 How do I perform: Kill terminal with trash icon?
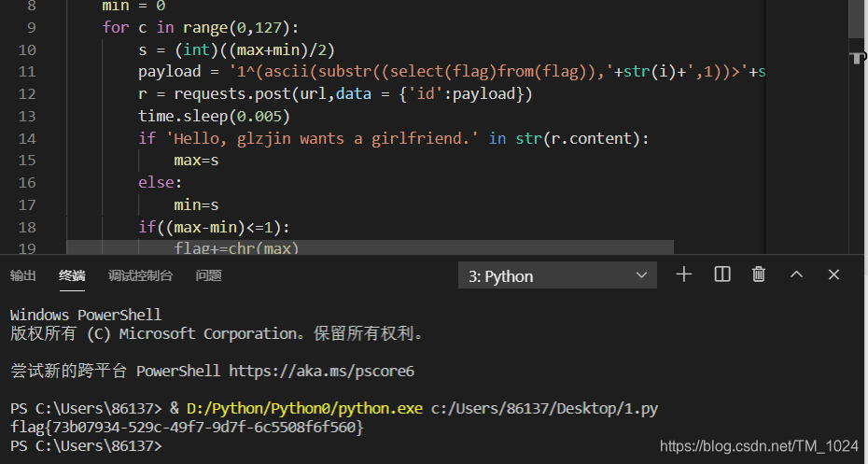point(759,274)
